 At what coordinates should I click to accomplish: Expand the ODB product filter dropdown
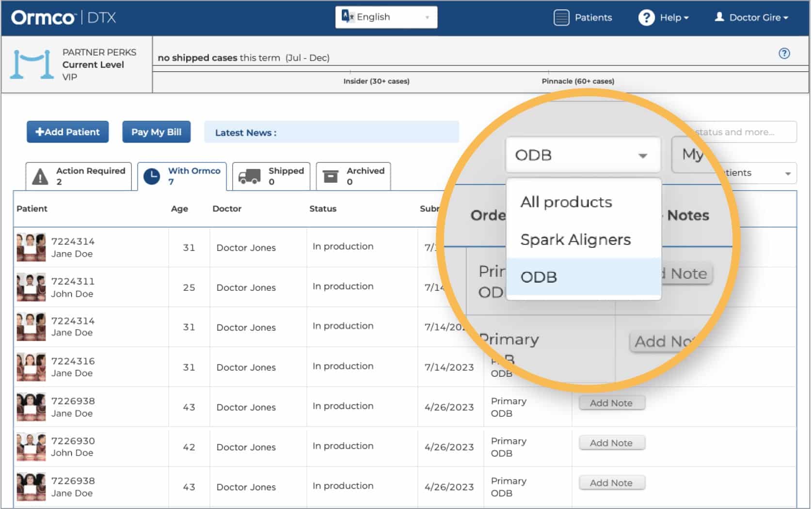click(583, 155)
